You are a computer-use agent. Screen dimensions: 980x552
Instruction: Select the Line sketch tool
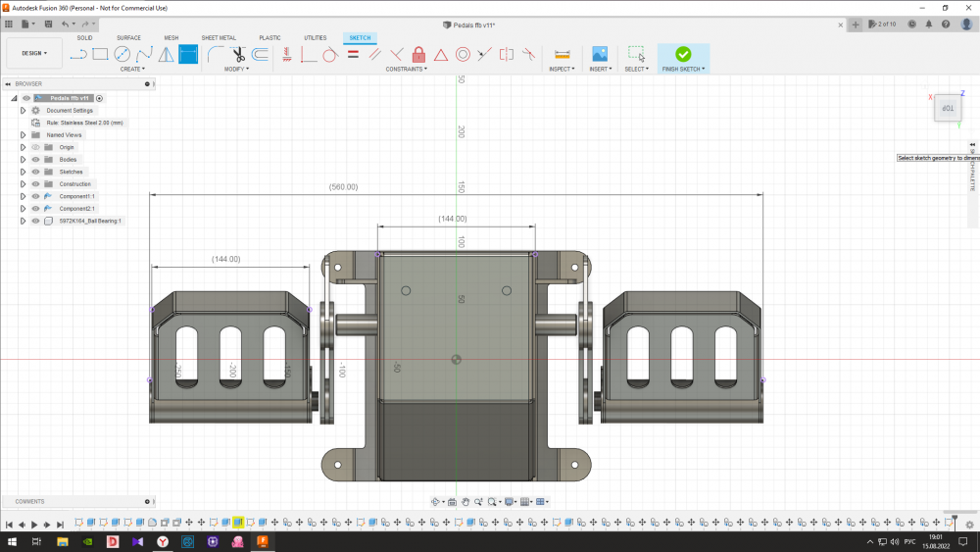78,54
